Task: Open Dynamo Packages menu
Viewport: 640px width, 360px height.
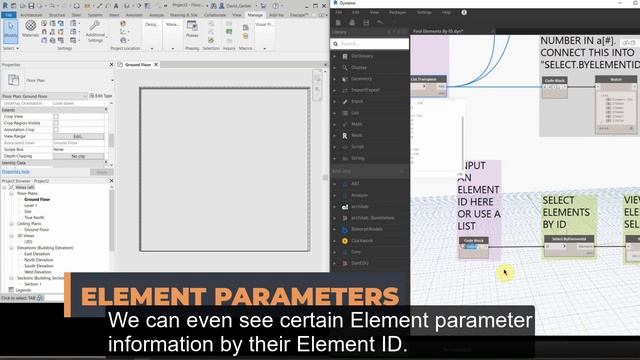Action: coord(397,12)
